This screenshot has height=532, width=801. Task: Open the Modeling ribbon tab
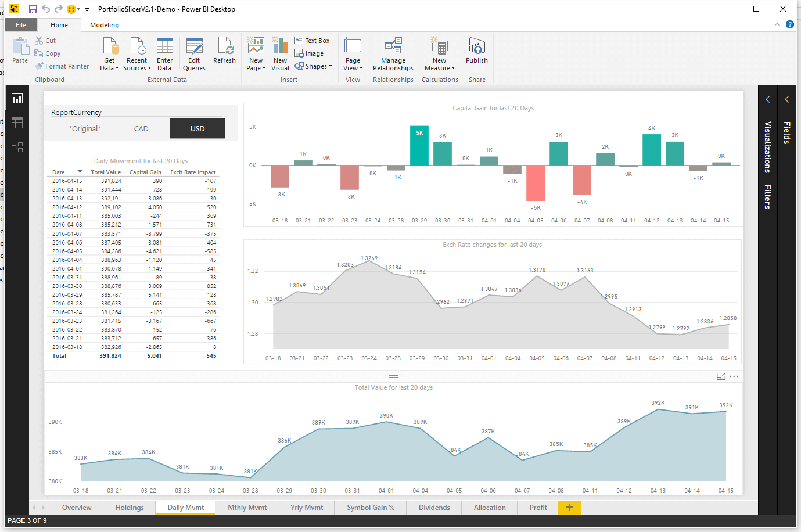(x=105, y=25)
